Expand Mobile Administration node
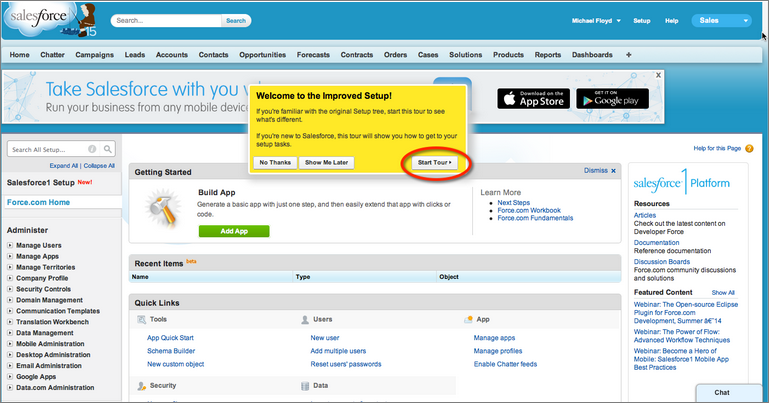The width and height of the screenshot is (769, 403). 10,344
